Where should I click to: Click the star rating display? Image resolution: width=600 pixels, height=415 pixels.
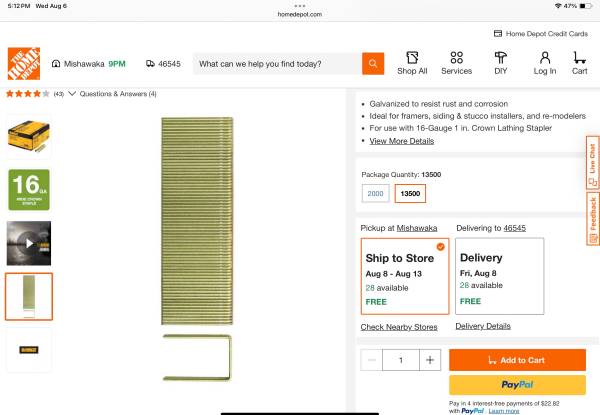click(28, 94)
